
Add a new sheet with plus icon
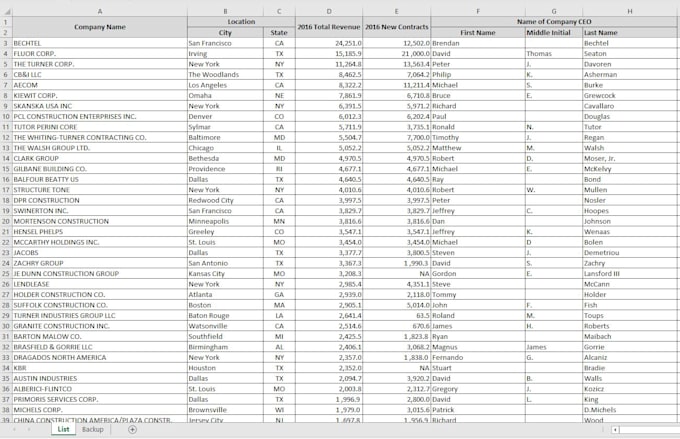click(x=132, y=429)
